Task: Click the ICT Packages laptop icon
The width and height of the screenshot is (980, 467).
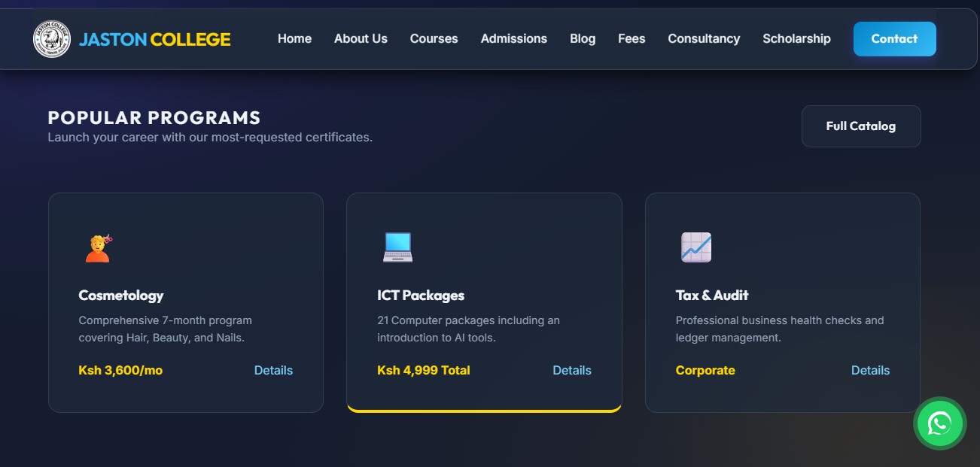Action: [397, 247]
